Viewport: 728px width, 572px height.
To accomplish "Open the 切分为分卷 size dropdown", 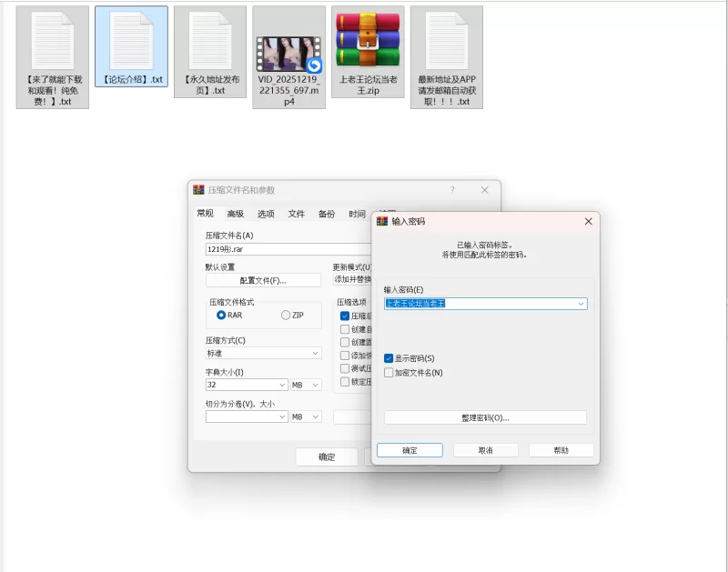I will (x=247, y=416).
